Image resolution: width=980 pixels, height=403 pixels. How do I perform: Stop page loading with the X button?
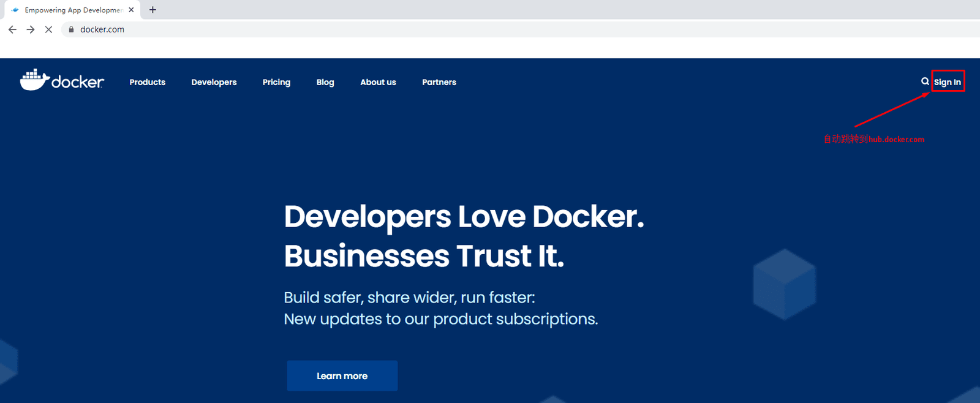tap(49, 29)
